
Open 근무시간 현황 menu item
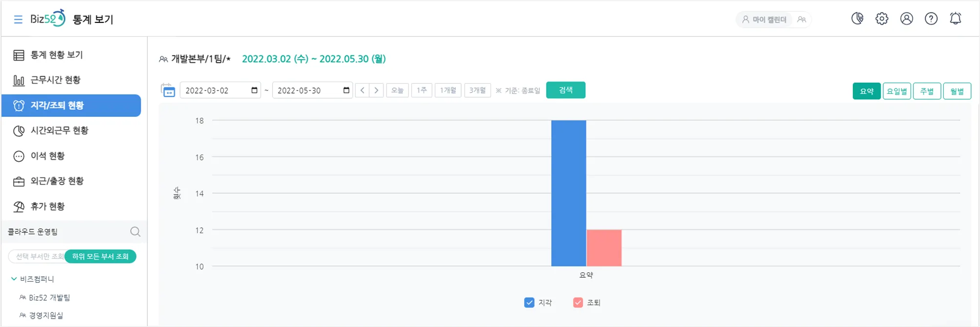[55, 80]
